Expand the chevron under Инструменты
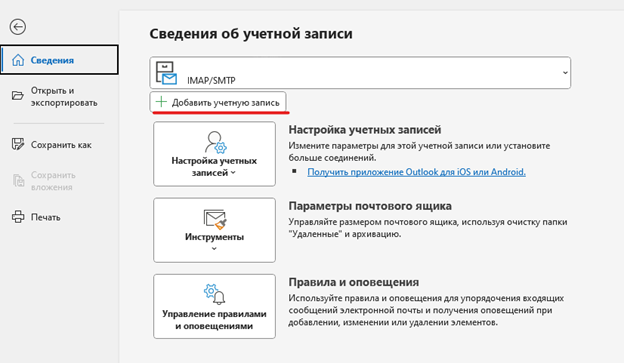 click(x=214, y=249)
